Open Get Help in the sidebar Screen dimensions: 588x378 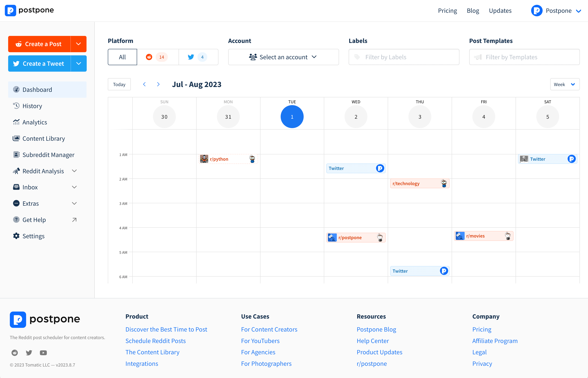[47, 220]
